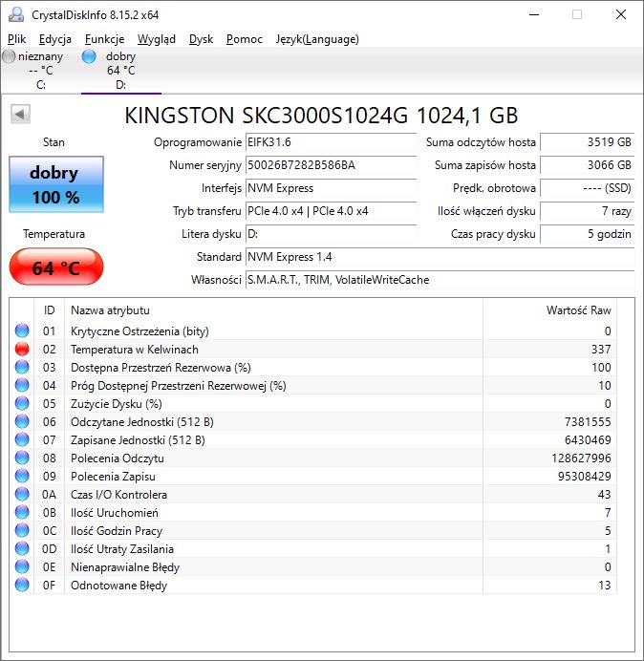The image size is (644, 661).
Task: Select the Krytyczne Ostrzeżenia (bity) row text
Action: (140, 331)
